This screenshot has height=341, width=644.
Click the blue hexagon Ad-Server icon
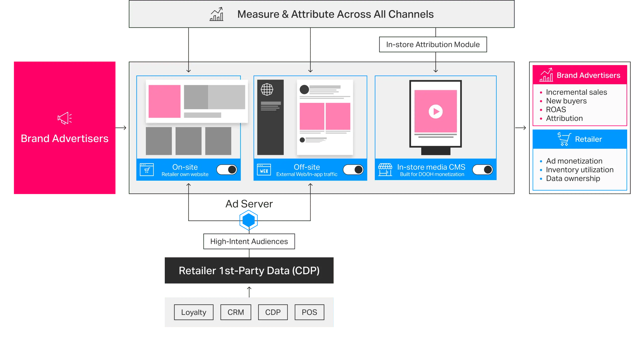point(249,220)
